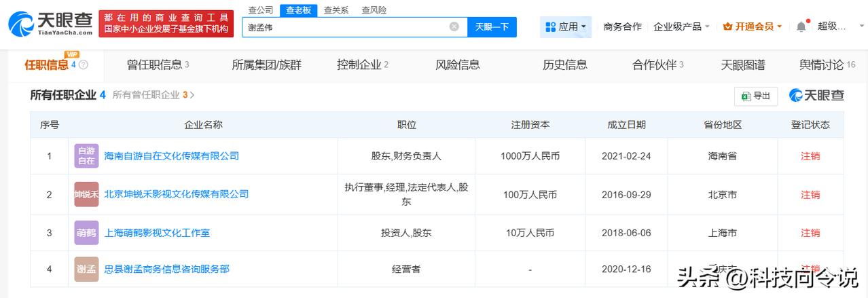The image size is (868, 298).
Task: Select the 2016-09-29 date cell
Action: coord(626,194)
